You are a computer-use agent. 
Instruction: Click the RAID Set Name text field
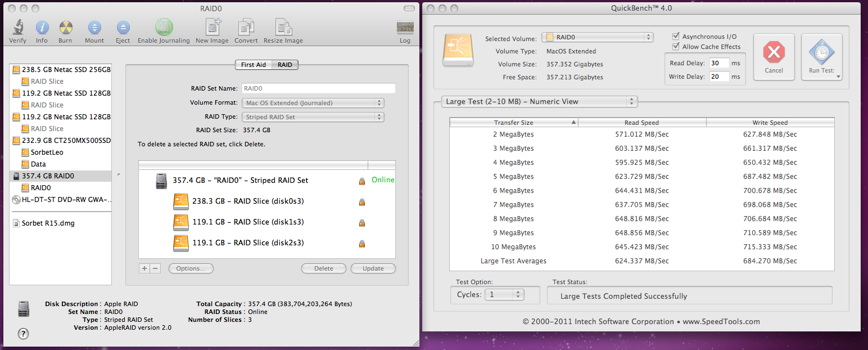point(319,88)
